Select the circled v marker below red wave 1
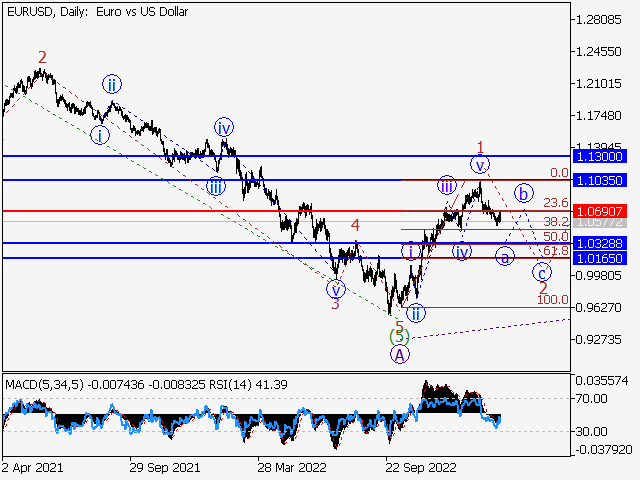The image size is (640, 480). 480,165
